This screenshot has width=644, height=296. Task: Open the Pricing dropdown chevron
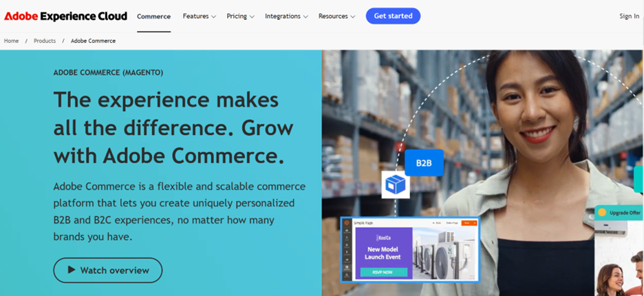[x=252, y=17]
